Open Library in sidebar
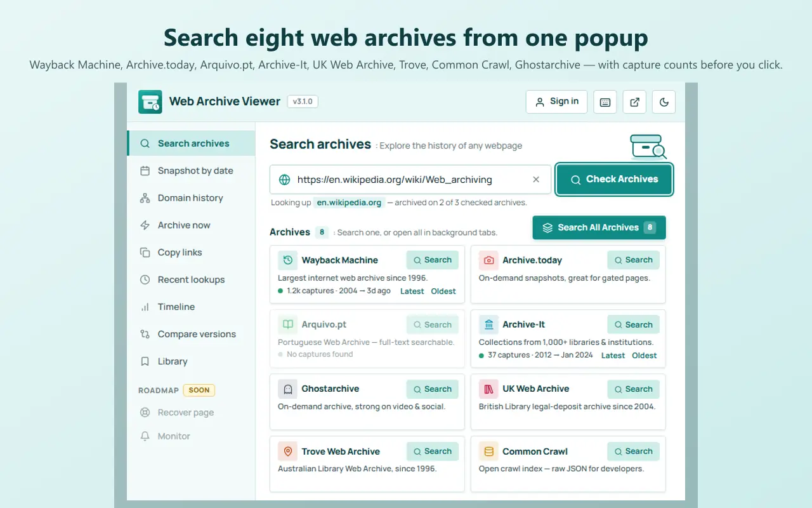Image resolution: width=812 pixels, height=508 pixels. (191, 362)
